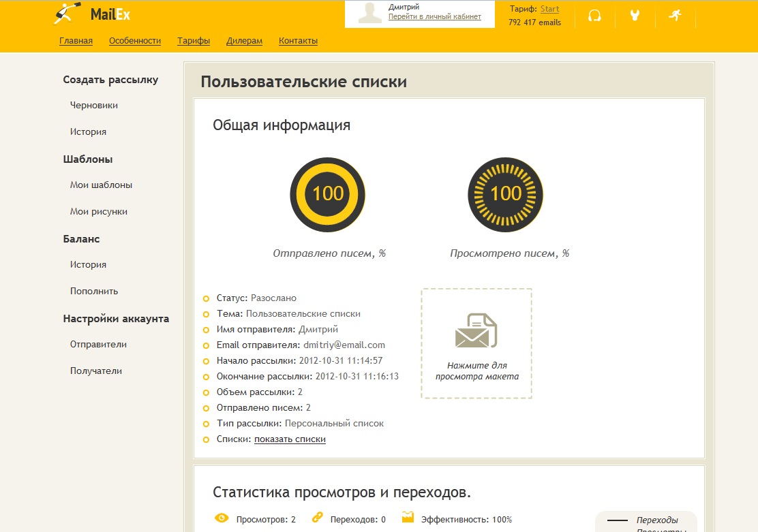Image resolution: width=758 pixels, height=532 pixels.
Task: Click the chain link clicks icon
Action: (x=317, y=518)
